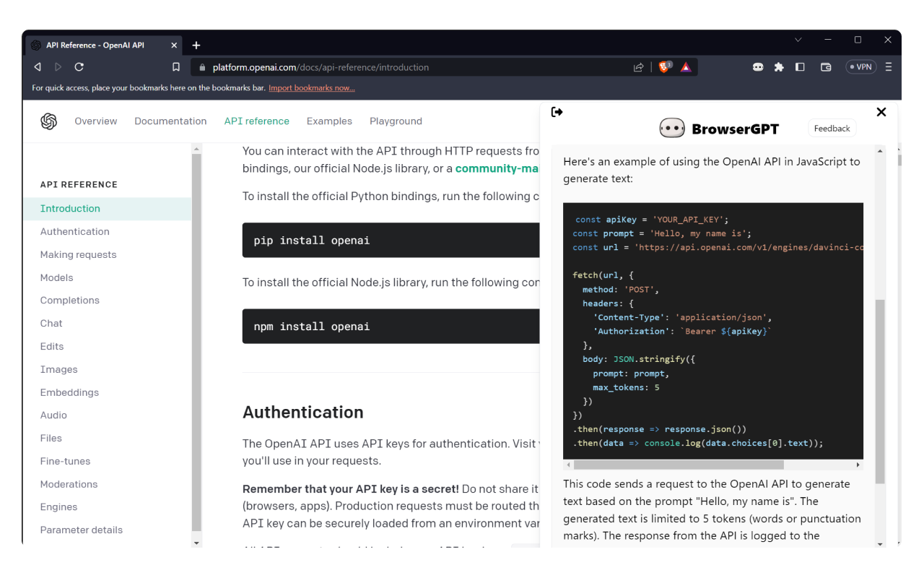Open Images in sidebar
Viewport: 924px width, 578px height.
click(59, 370)
